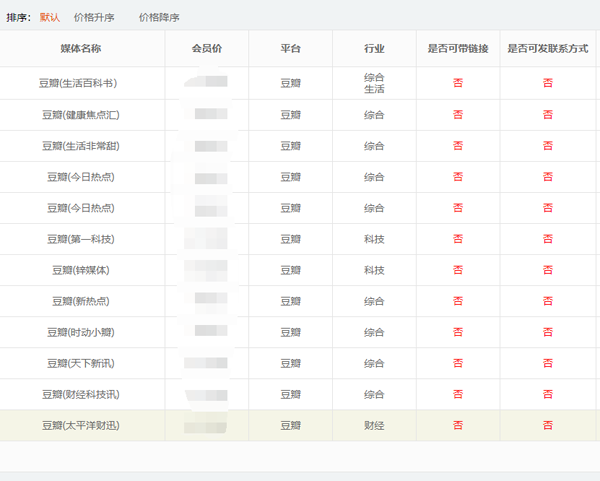Click the 是否可发联系方式 column header
This screenshot has height=481, width=600.
click(x=546, y=49)
